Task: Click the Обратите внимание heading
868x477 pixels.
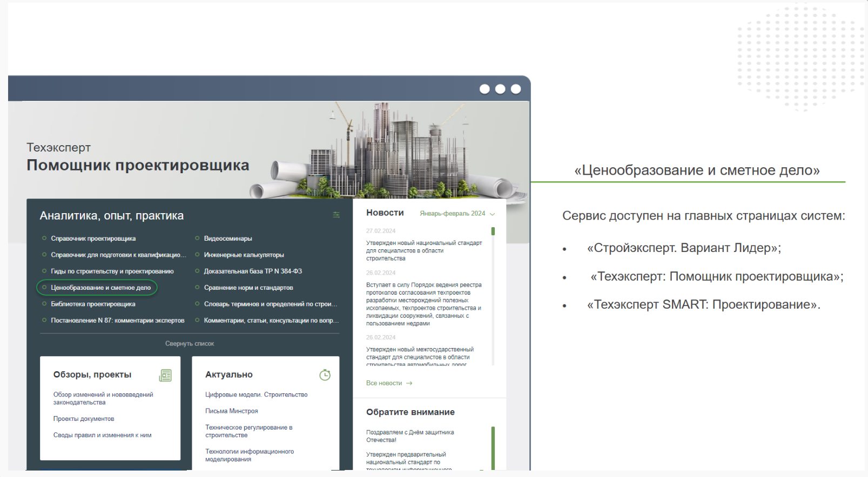Action: 411,412
